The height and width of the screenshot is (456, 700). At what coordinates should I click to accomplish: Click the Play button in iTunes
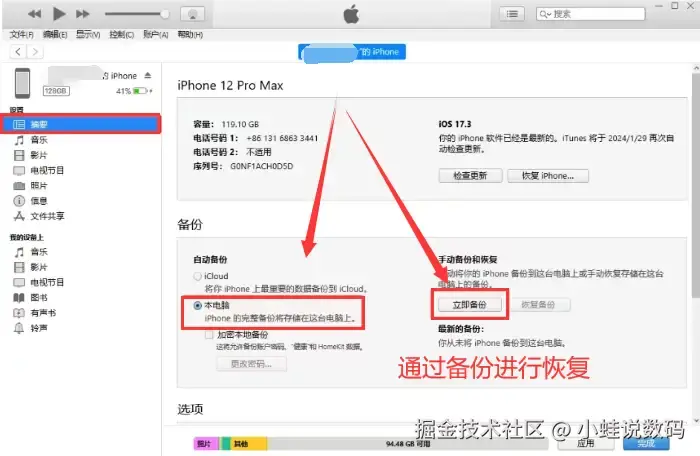point(59,14)
